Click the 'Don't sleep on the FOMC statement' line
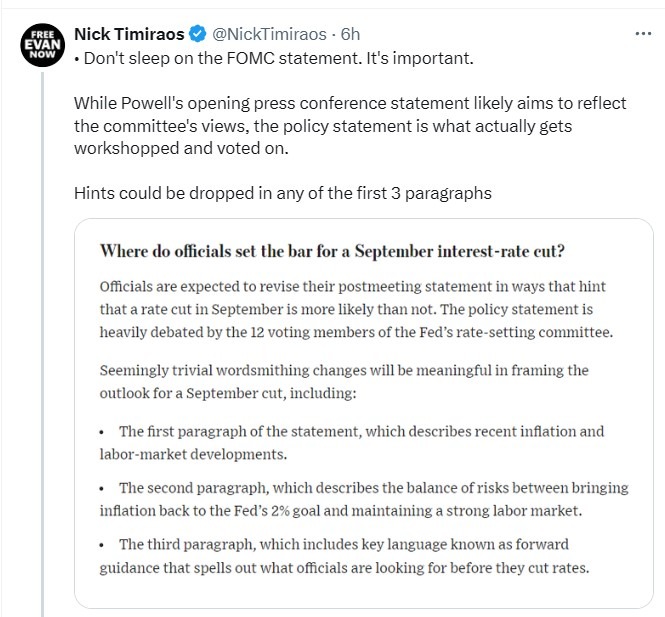Screen dimensions: 665x617 click(x=274, y=58)
